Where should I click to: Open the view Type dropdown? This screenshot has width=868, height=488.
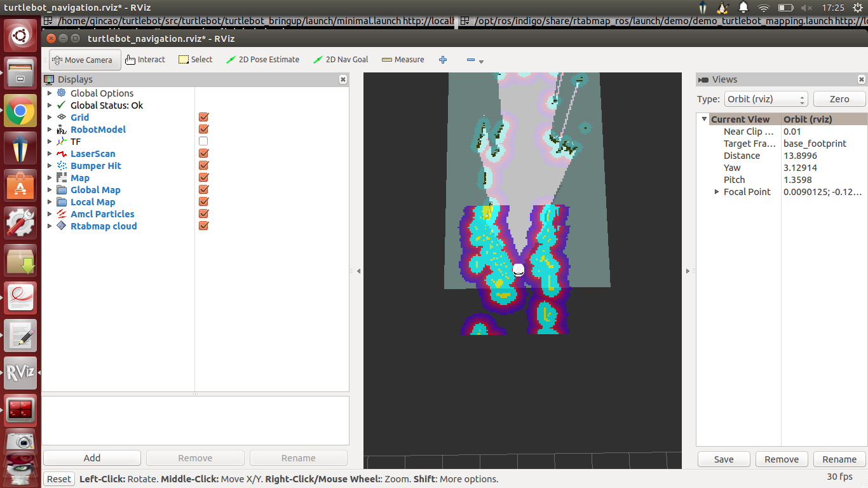coord(766,99)
